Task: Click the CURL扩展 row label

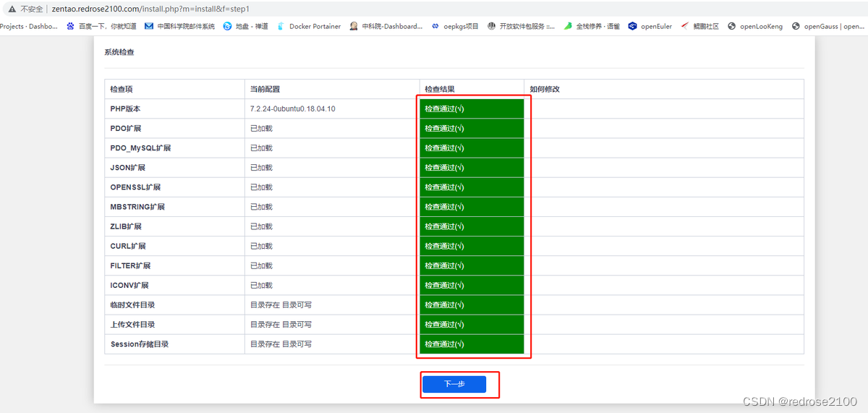Action: click(127, 246)
